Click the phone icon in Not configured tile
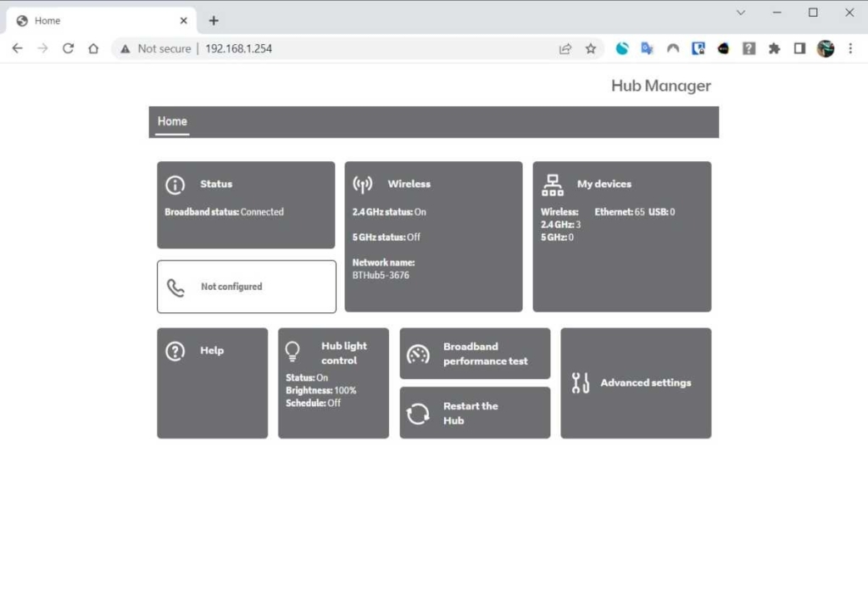Screen dimensions: 868x614 [176, 287]
